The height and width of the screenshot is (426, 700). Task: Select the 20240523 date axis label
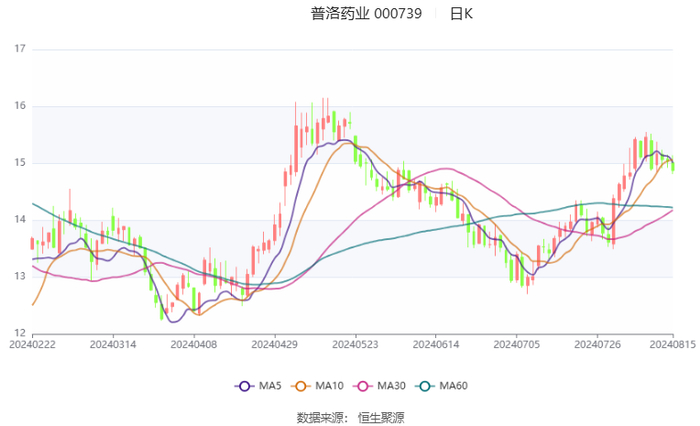tap(355, 345)
